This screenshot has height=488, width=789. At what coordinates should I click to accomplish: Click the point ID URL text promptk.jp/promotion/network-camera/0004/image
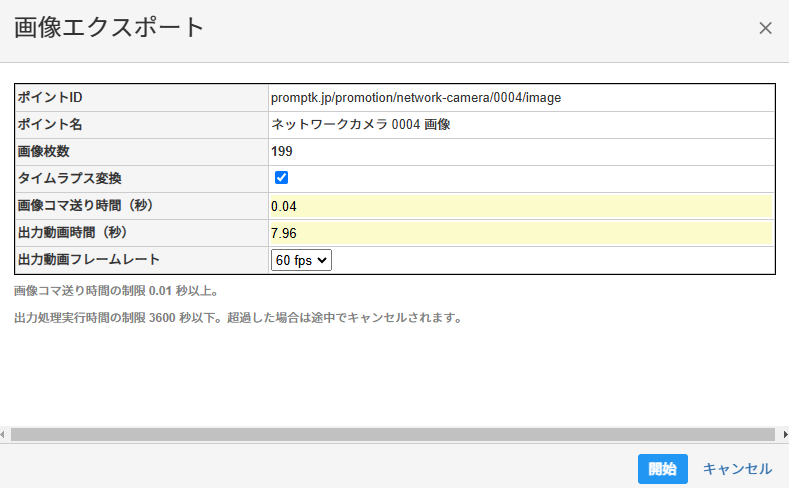416,98
